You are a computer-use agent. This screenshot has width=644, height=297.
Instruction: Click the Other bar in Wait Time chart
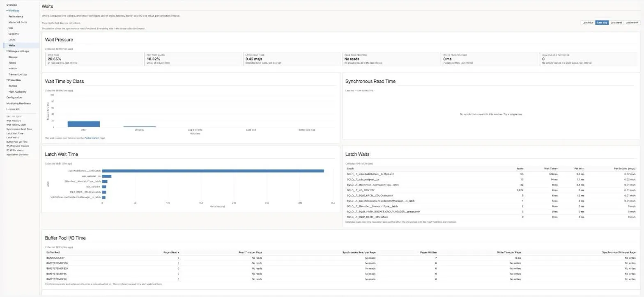[84, 124]
